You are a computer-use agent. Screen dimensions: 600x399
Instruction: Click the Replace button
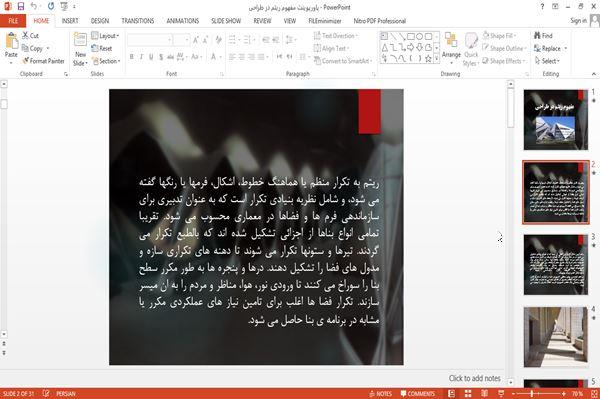click(550, 48)
